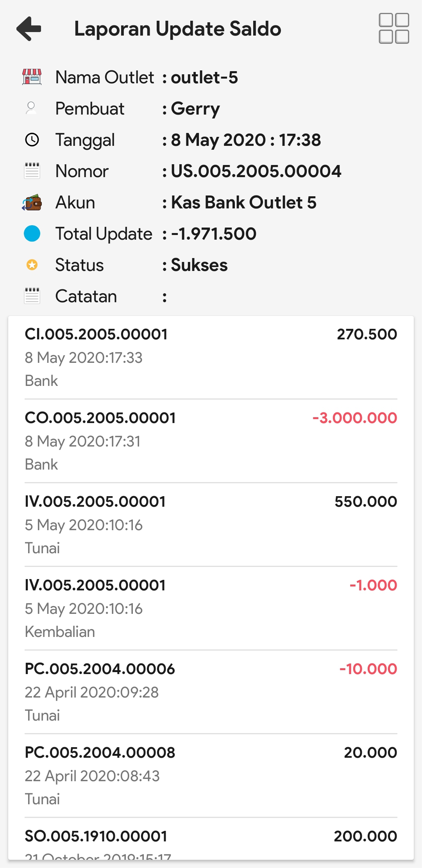Tap the notepad icon beside Nomor
The width and height of the screenshot is (422, 868).
32,171
